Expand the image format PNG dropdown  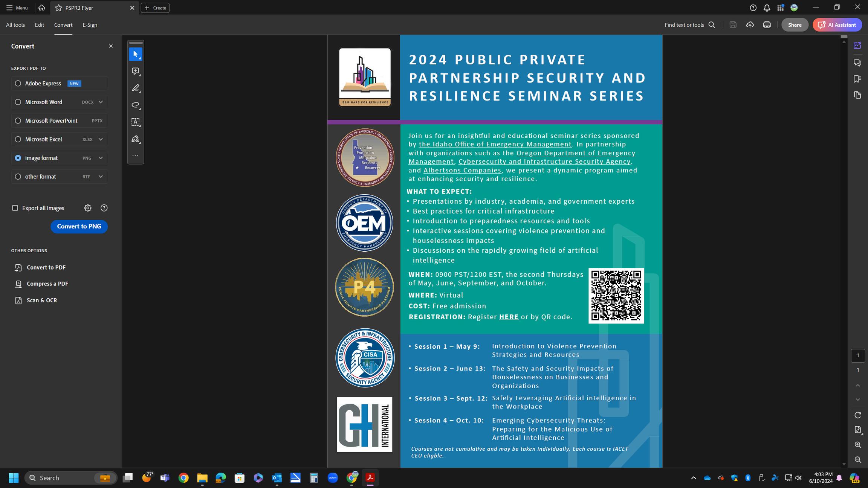pos(101,158)
